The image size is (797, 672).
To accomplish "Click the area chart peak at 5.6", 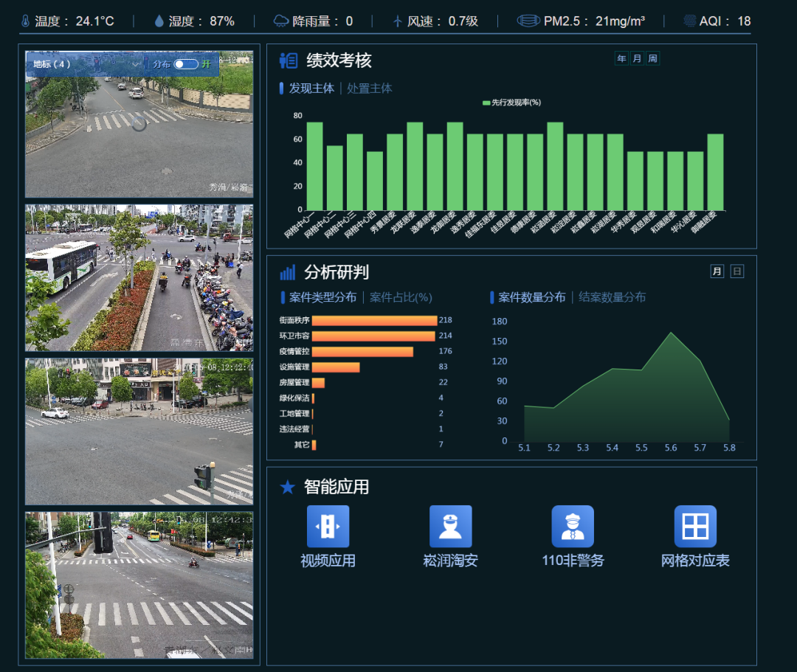I will pyautogui.click(x=671, y=333).
